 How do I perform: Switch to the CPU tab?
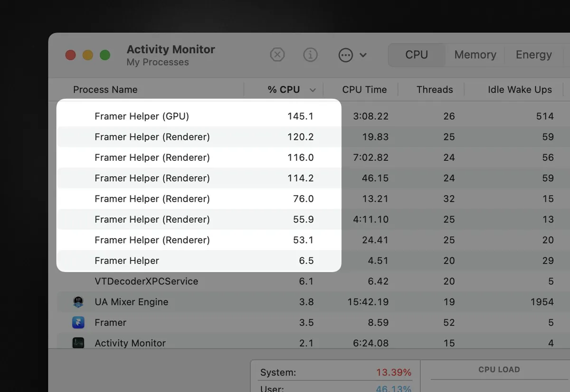coord(417,55)
